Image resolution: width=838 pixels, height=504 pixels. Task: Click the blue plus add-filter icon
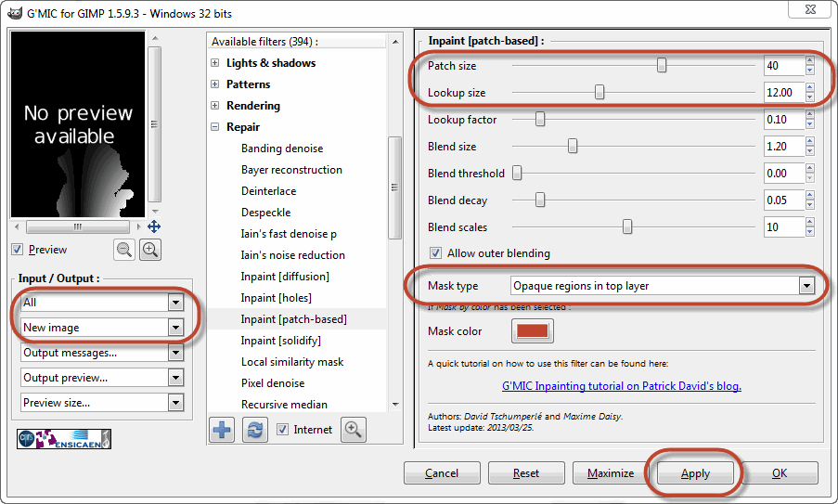pos(222,430)
